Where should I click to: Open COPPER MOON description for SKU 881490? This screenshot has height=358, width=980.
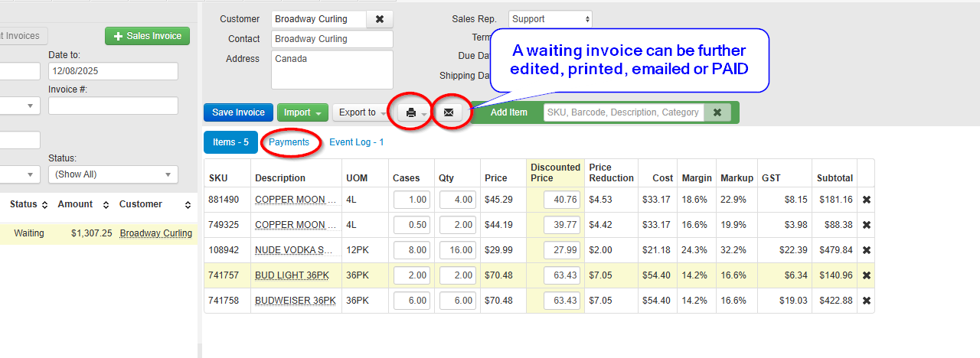point(296,200)
